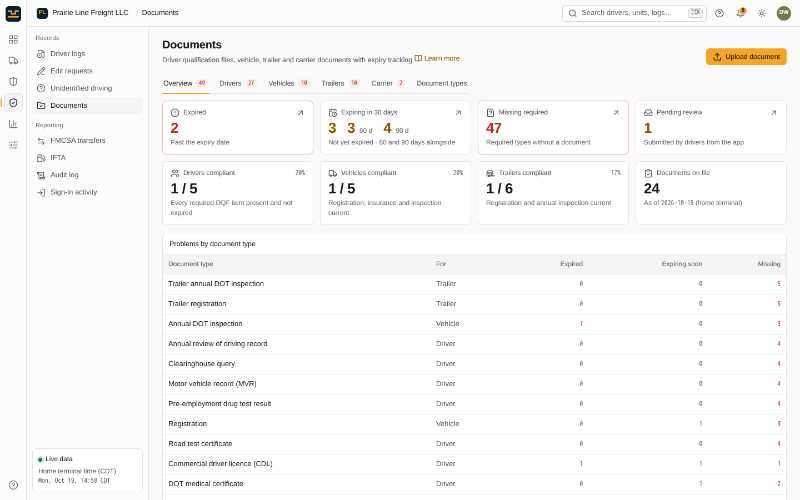The width and height of the screenshot is (800, 500).
Task: Open Unidentified driving in sidebar
Action: click(x=87, y=88)
